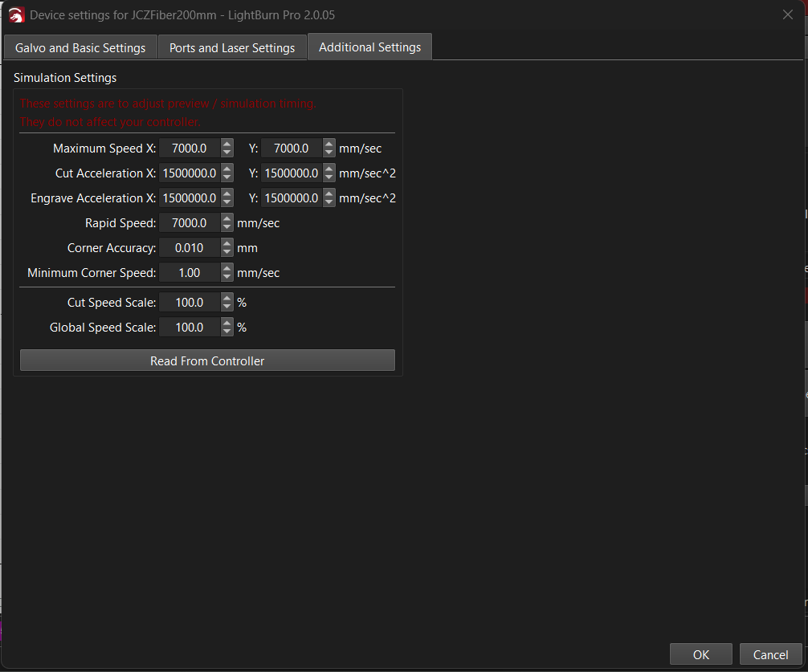Open the Ports and Laser Settings tab

232,48
